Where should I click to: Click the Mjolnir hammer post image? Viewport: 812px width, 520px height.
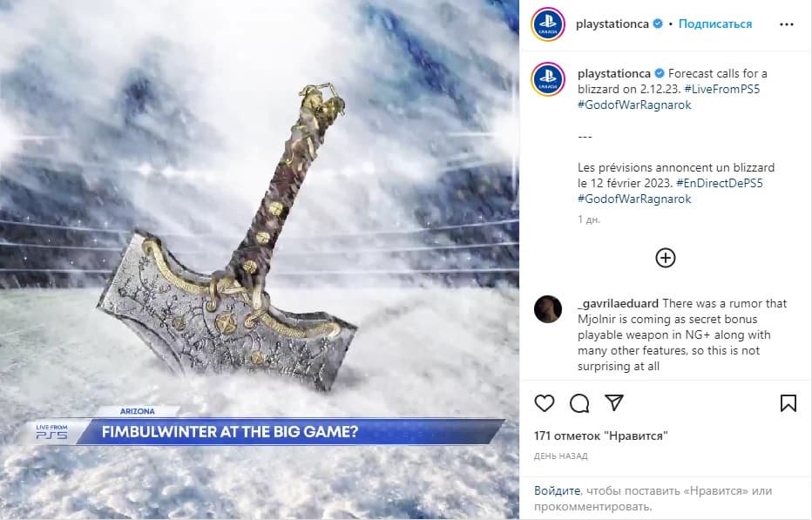coord(260,260)
